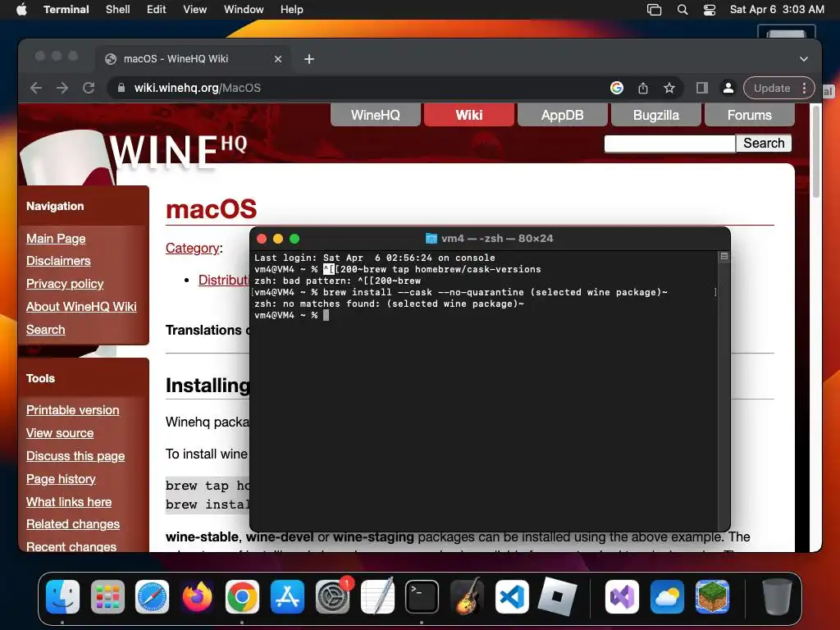Viewport: 840px width, 630px height.
Task: Click Terminal title folder proxy icon
Action: [x=431, y=239]
